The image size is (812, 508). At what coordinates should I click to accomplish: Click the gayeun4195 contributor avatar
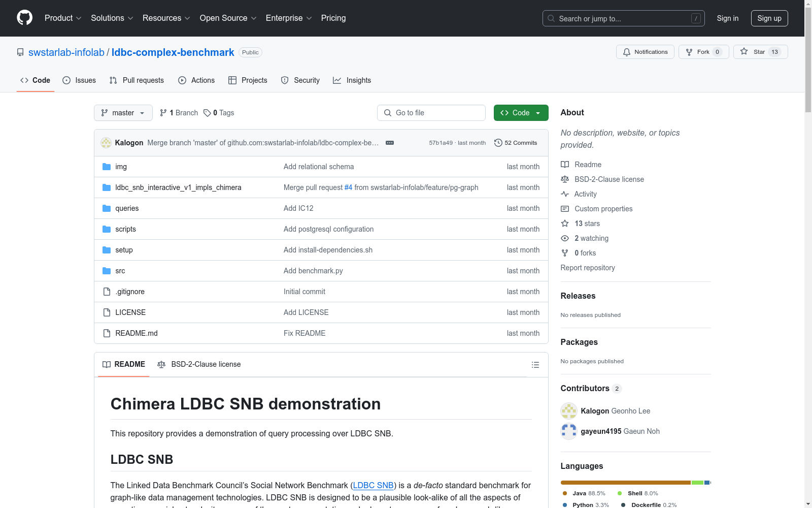569,431
